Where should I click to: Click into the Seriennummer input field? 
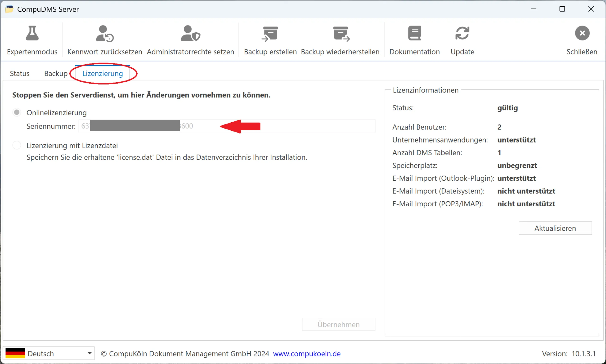coord(227,126)
